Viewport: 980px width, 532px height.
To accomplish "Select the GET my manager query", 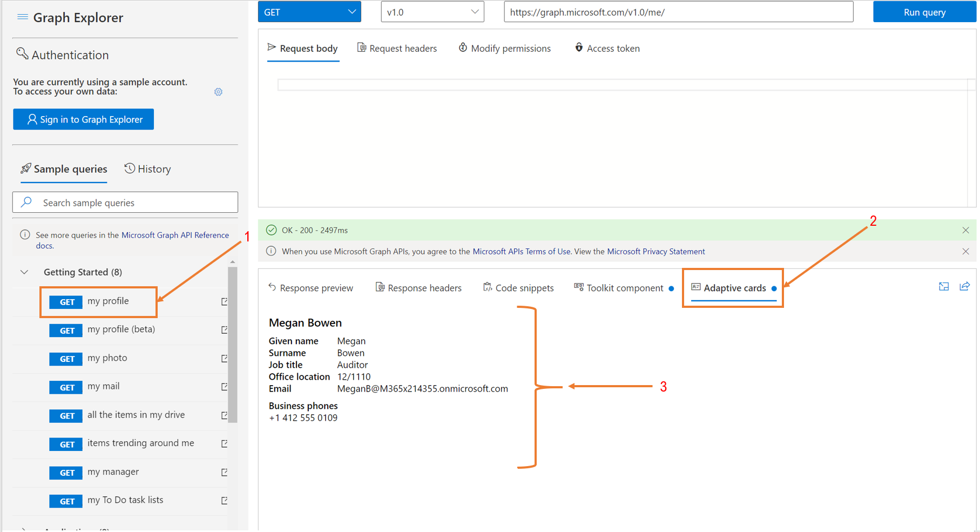I will tap(94, 472).
